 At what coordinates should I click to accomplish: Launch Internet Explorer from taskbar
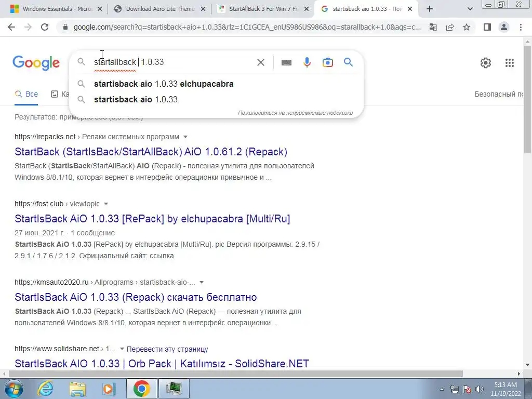[x=46, y=389]
